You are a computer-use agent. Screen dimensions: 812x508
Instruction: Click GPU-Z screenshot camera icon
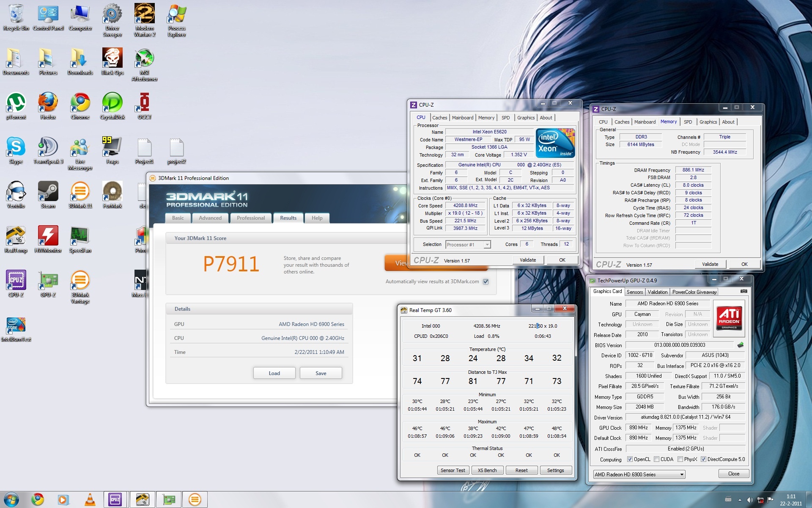coord(744,291)
